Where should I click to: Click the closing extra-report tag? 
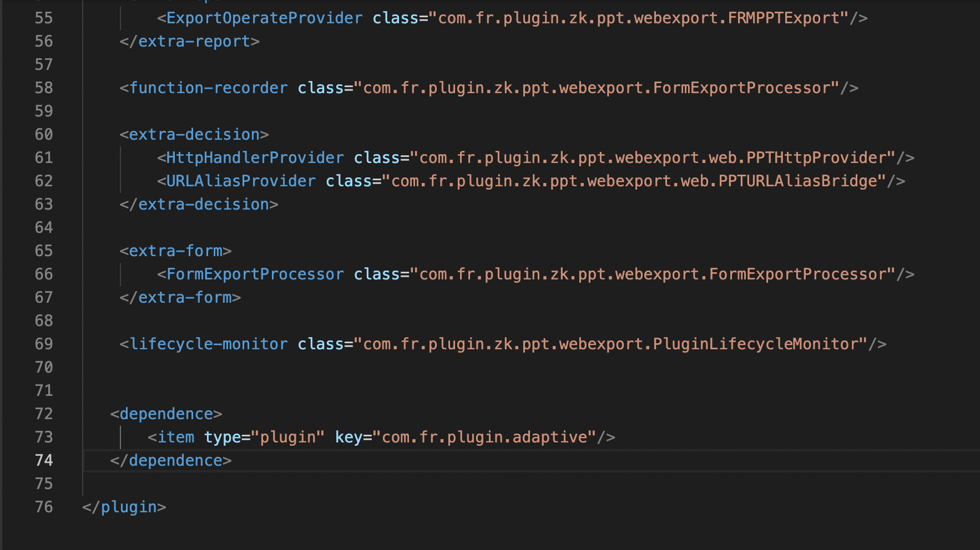(x=189, y=41)
